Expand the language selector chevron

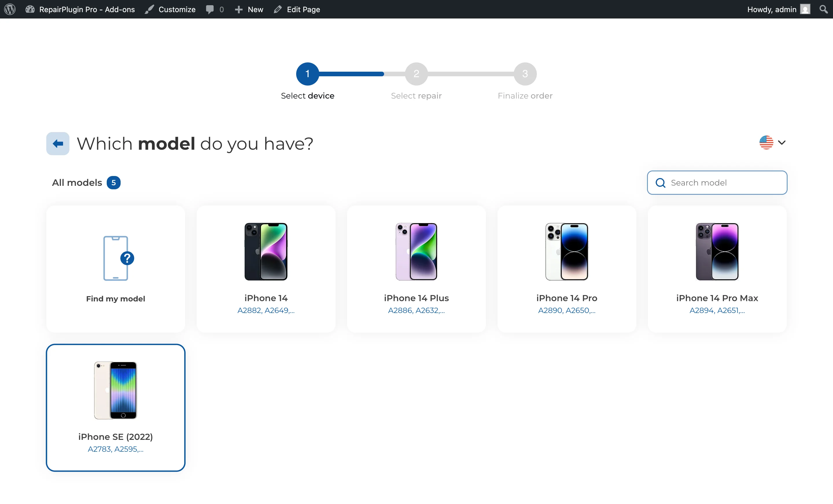pyautogui.click(x=782, y=142)
